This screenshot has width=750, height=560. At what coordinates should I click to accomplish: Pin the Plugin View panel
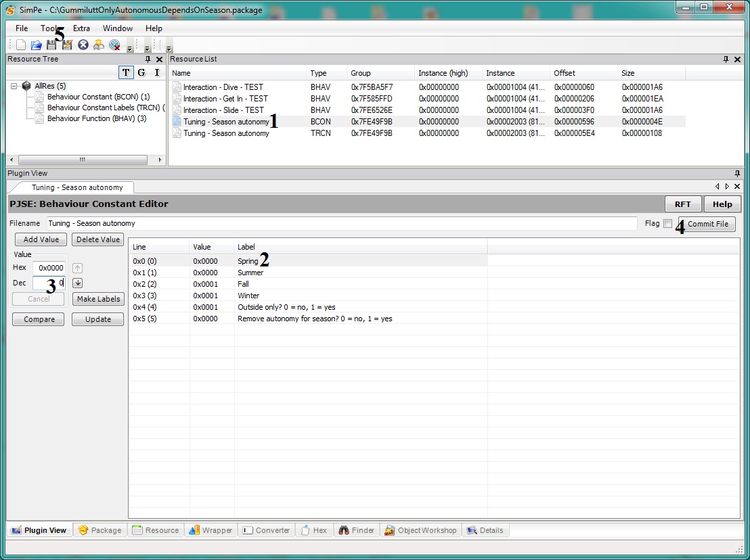click(x=737, y=173)
